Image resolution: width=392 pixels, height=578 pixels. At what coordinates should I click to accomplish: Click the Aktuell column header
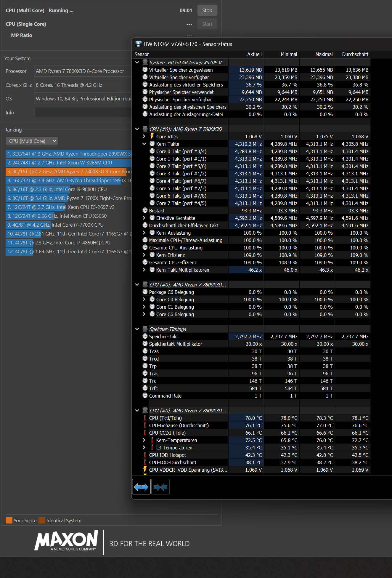point(246,54)
